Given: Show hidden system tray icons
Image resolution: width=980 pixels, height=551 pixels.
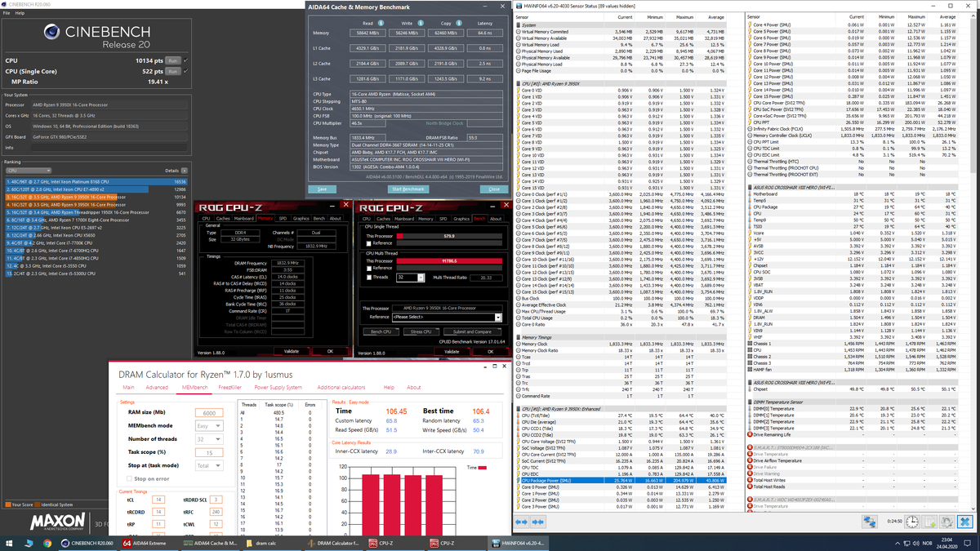Looking at the screenshot, I should (898, 543).
